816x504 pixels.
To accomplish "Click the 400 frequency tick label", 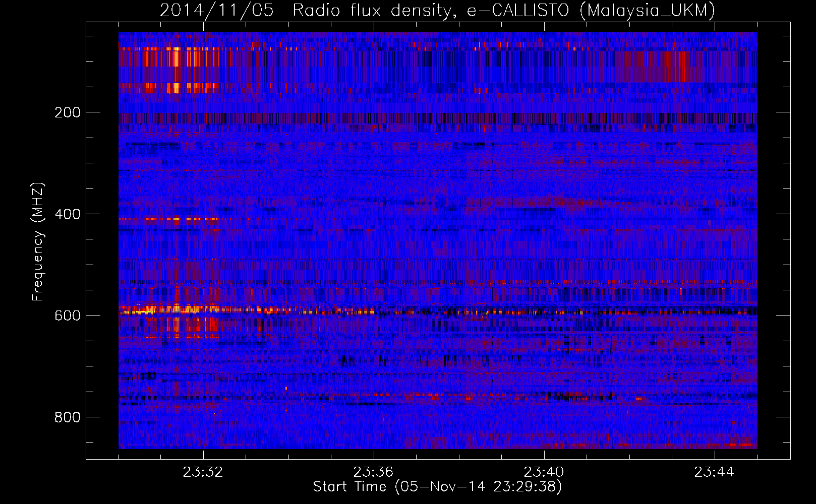I will click(x=67, y=214).
